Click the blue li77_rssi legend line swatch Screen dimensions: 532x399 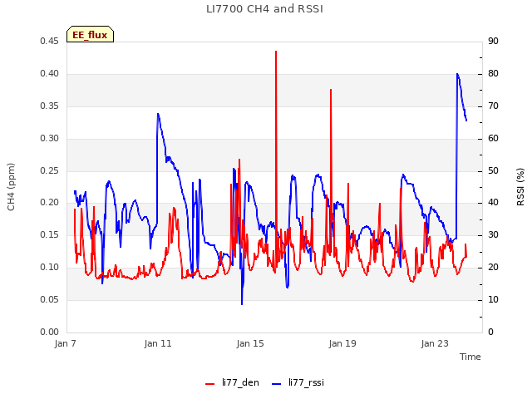[x=277, y=384]
